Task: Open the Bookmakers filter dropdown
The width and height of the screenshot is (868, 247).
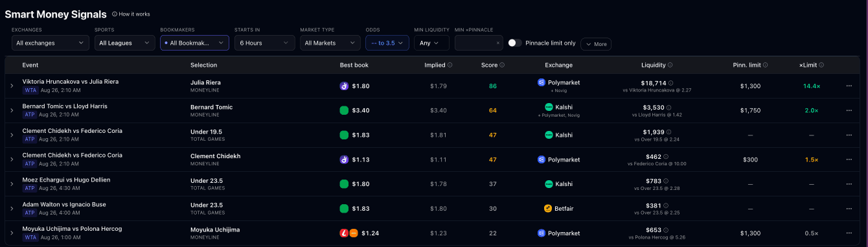Action: (x=195, y=43)
